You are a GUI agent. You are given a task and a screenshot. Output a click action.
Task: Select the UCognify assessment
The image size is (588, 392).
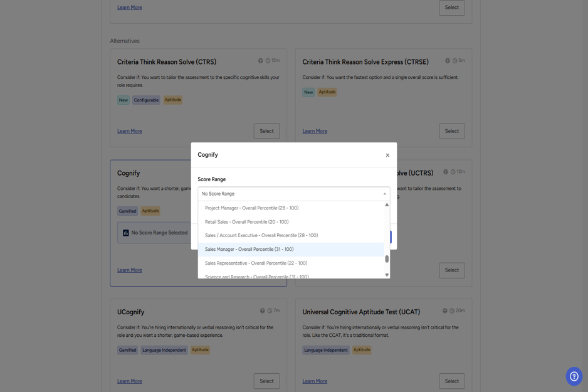pyautogui.click(x=266, y=381)
